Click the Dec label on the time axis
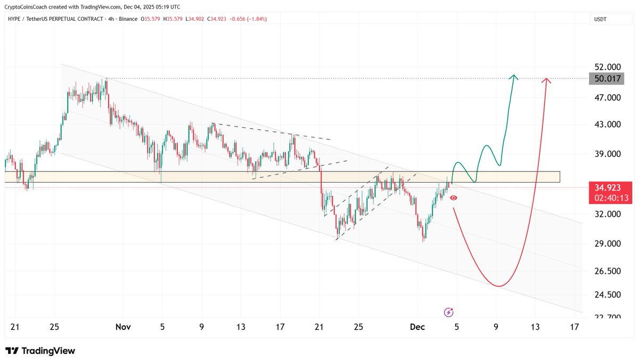The height and width of the screenshot is (364, 639). tap(418, 327)
